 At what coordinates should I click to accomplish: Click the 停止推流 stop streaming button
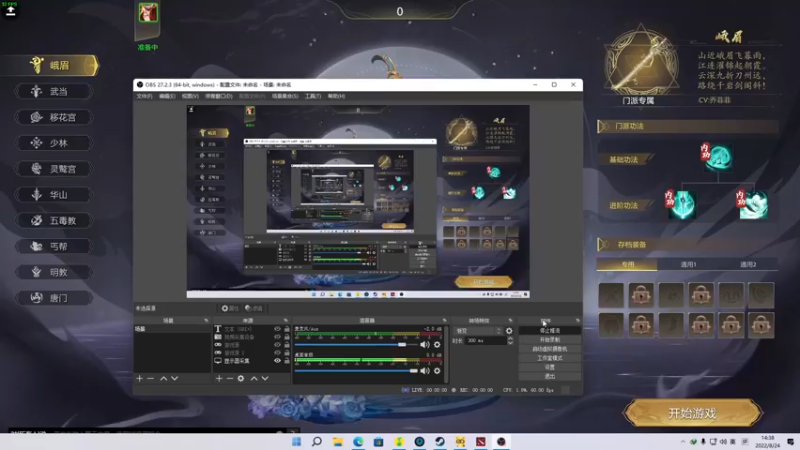pos(549,331)
